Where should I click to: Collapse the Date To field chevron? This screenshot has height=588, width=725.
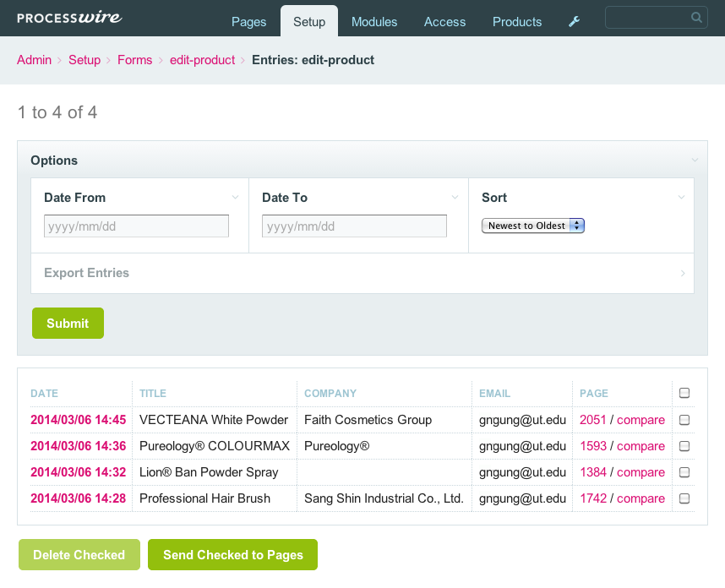pos(455,198)
